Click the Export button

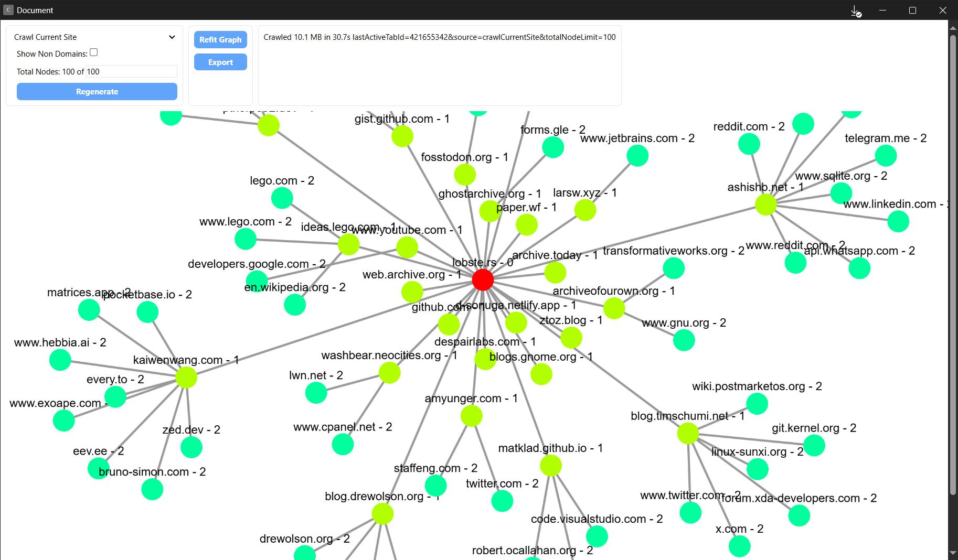[x=220, y=62]
